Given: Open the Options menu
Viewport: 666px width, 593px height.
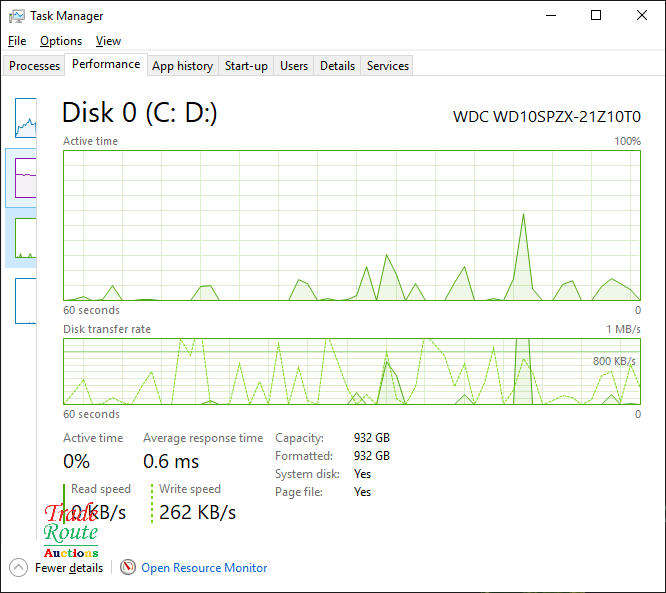Looking at the screenshot, I should (61, 41).
